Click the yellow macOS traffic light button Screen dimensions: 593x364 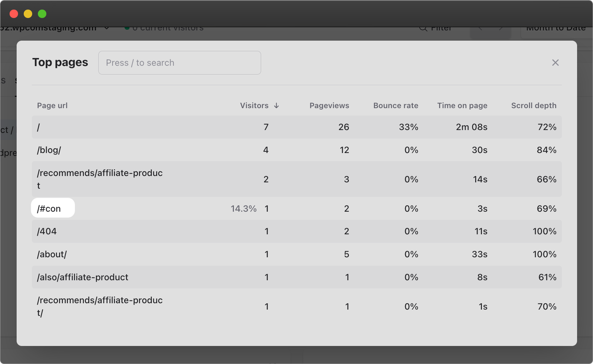pos(28,14)
